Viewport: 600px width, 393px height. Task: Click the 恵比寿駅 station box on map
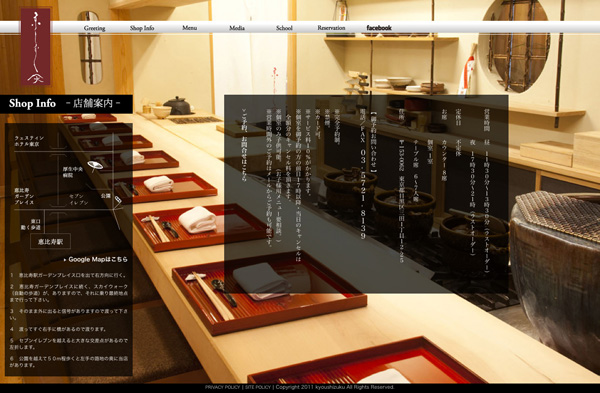point(51,241)
